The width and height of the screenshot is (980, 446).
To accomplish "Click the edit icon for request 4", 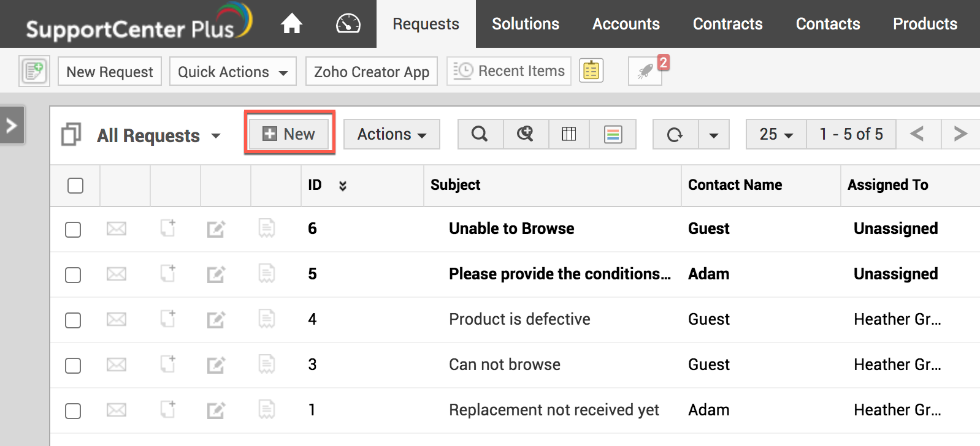I will (216, 320).
